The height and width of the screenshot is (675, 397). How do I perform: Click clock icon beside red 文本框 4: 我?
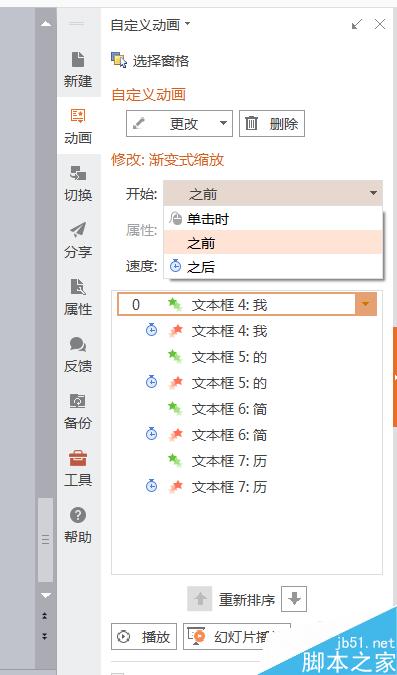(x=151, y=330)
